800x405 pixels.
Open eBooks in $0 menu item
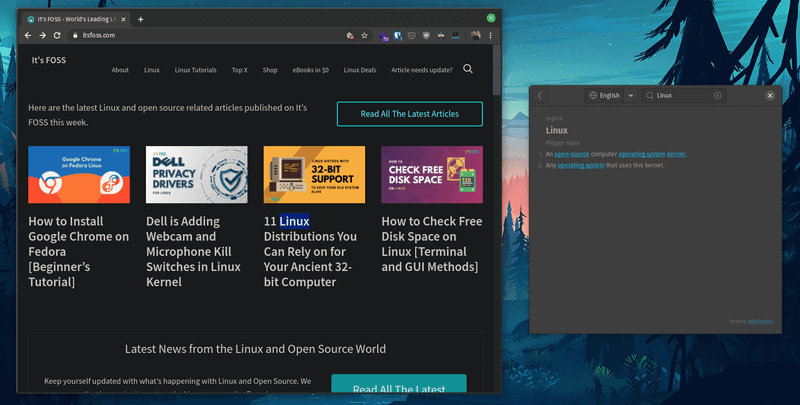(310, 70)
